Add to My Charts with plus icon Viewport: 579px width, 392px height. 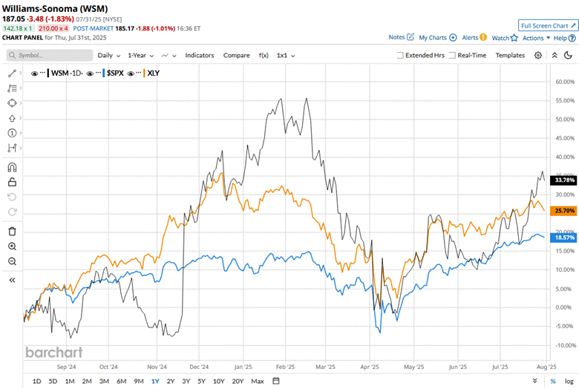click(x=453, y=38)
